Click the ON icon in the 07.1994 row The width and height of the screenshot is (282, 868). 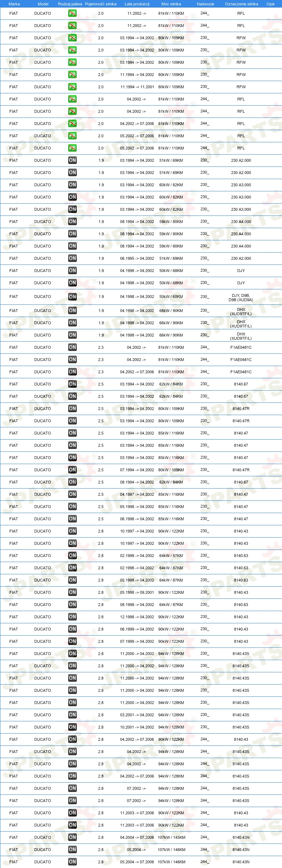coord(72,470)
